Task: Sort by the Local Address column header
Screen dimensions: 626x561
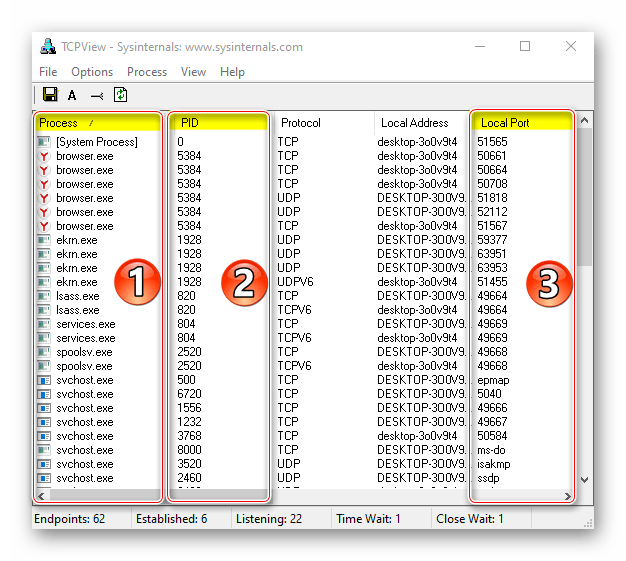Action: (x=422, y=123)
